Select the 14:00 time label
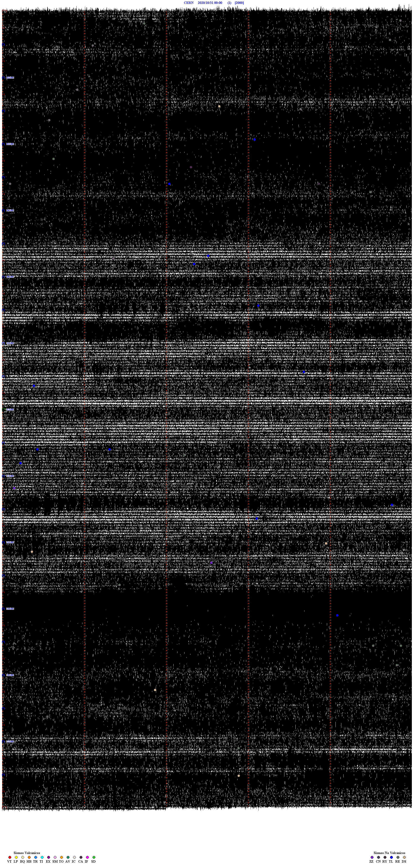 (10, 476)
